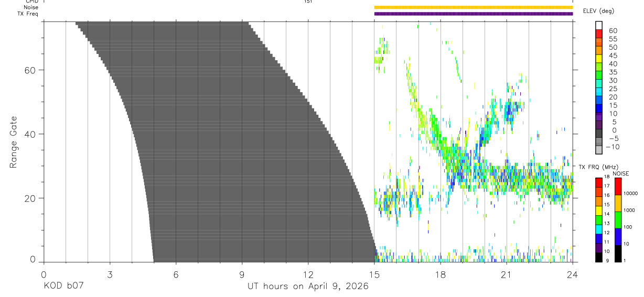Click the '6' tick on UT hours axis
Viewport: 644px width, 297px height.
coord(176,274)
